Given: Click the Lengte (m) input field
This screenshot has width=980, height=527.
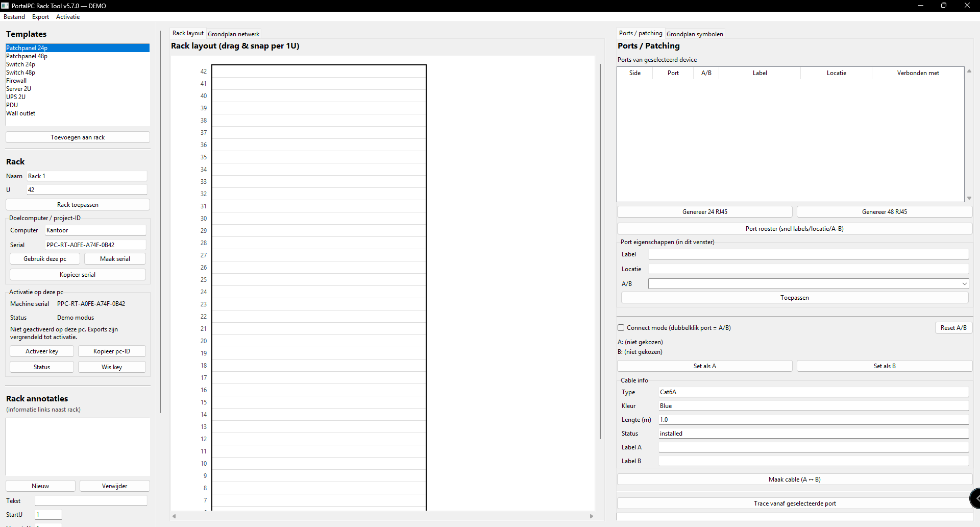Looking at the screenshot, I should click(x=813, y=419).
